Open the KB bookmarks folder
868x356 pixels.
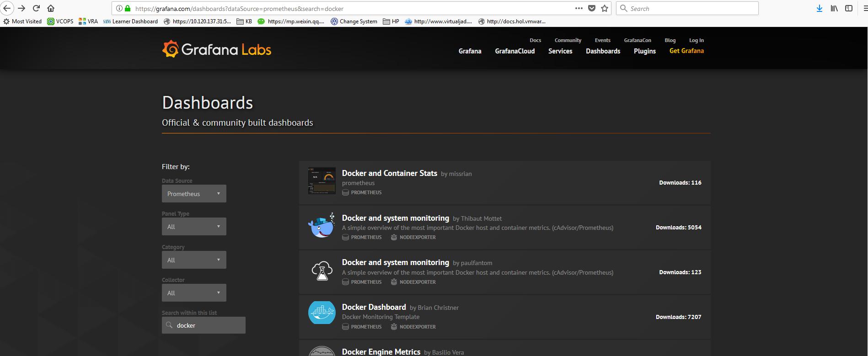tap(244, 21)
